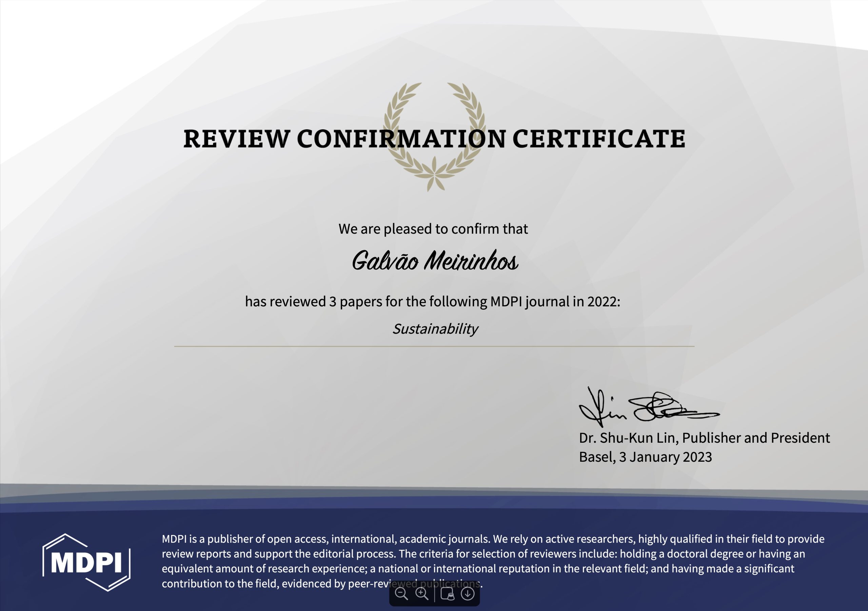Viewport: 868px width, 611px height.
Task: Zoom out using the minus magnifier icon
Action: click(401, 594)
